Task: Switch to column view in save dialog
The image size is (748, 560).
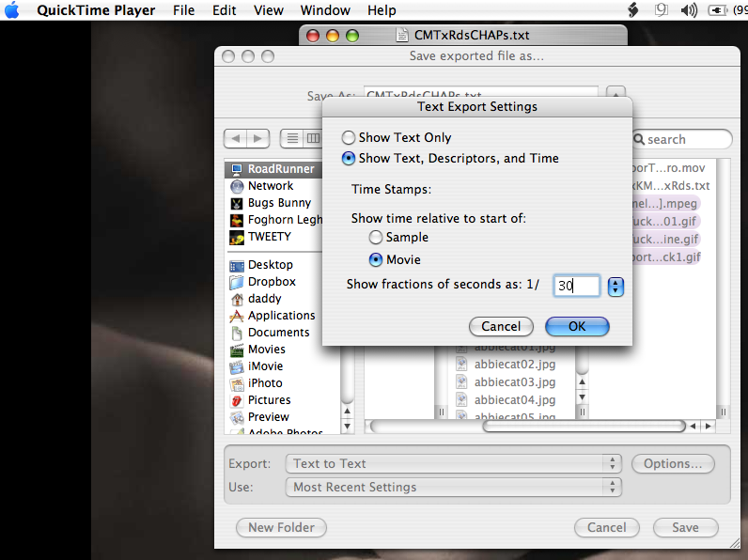Action: [313, 139]
